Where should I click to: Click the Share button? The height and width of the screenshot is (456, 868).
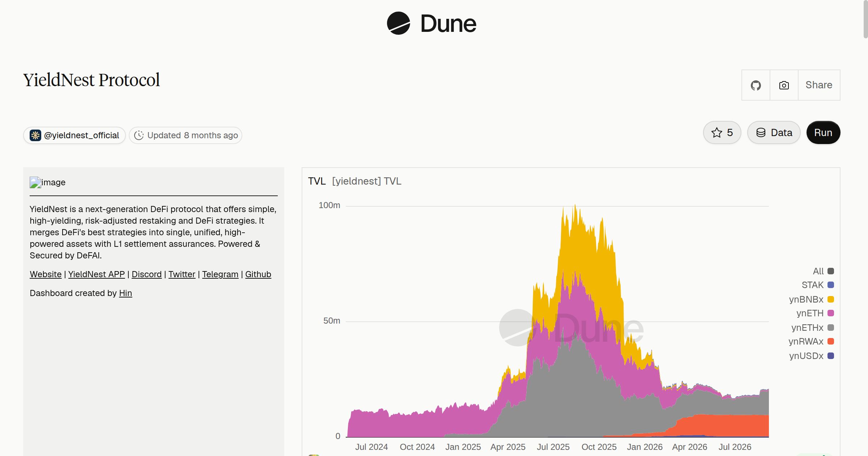pos(819,85)
